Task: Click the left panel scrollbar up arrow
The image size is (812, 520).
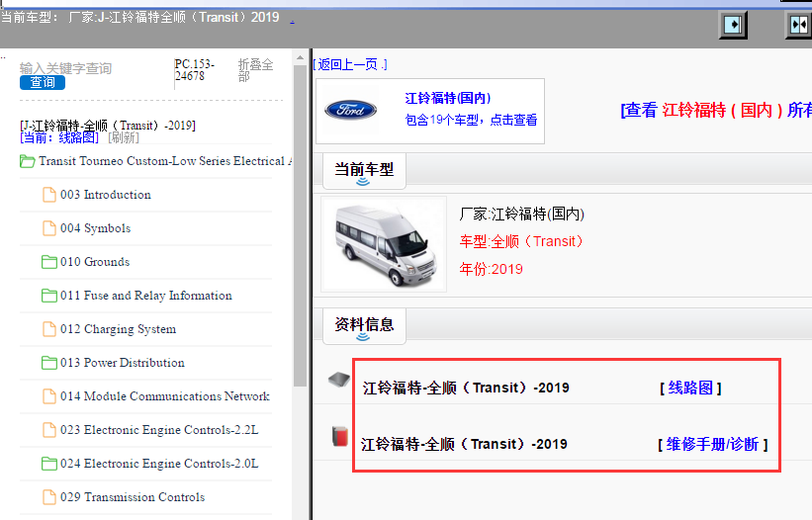Action: [300, 58]
